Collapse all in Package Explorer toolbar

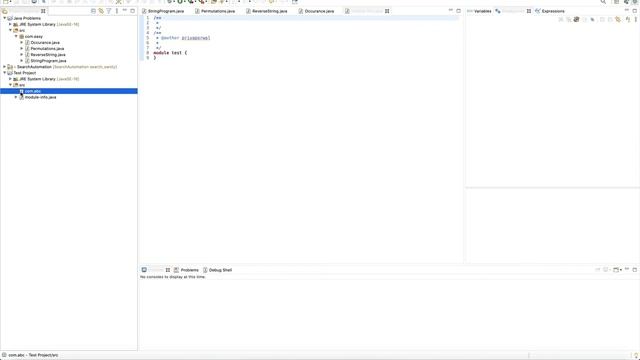[x=93, y=11]
